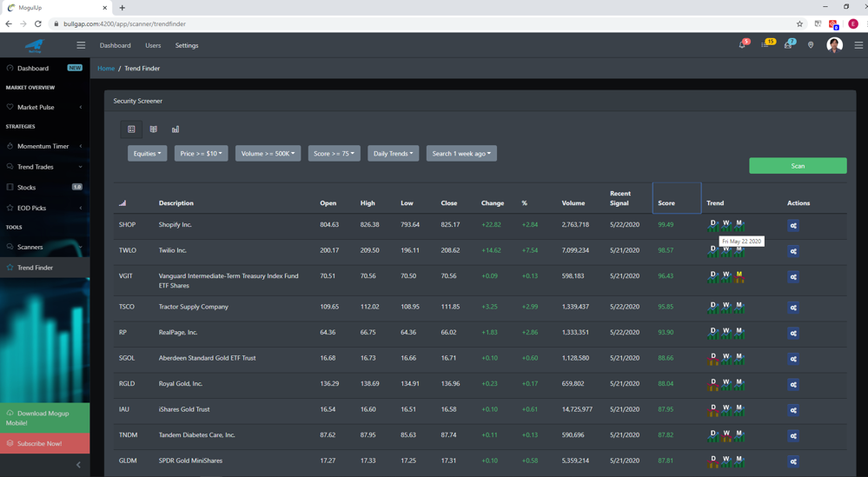The width and height of the screenshot is (868, 477).
Task: Click the Download Mogup Mobile button
Action: point(45,418)
